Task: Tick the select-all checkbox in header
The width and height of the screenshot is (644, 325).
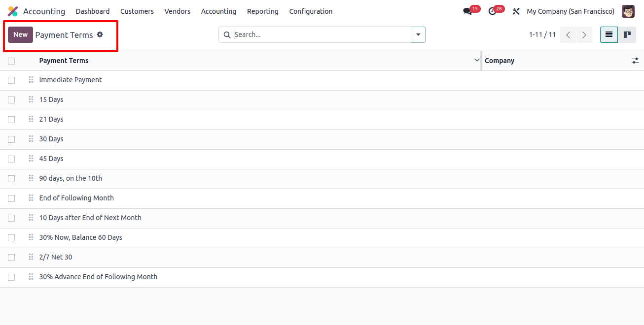Action: [11, 61]
